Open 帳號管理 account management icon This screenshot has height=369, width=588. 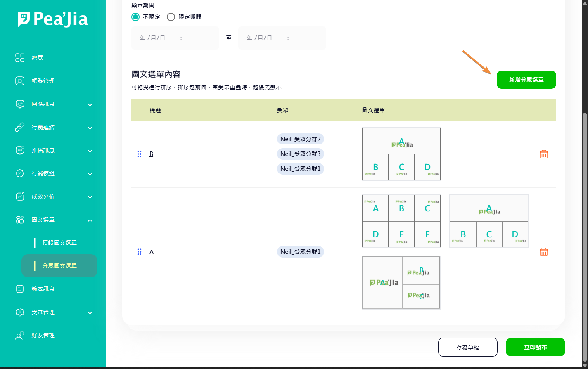pyautogui.click(x=20, y=81)
